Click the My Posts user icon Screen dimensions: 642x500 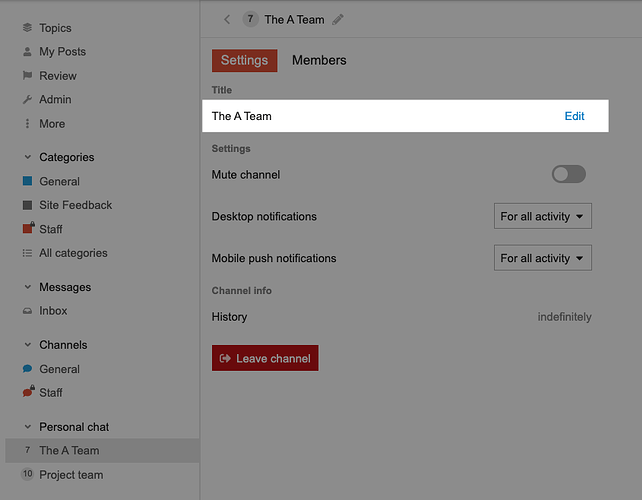point(27,52)
